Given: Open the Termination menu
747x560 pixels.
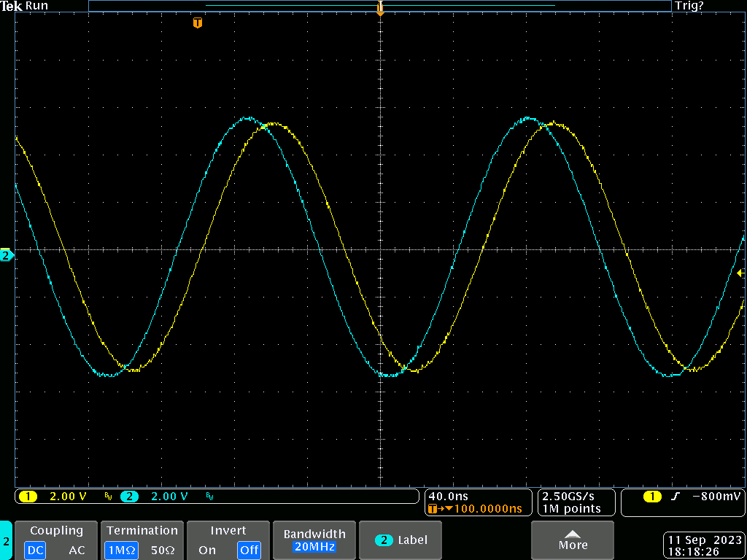Looking at the screenshot, I should click(142, 531).
